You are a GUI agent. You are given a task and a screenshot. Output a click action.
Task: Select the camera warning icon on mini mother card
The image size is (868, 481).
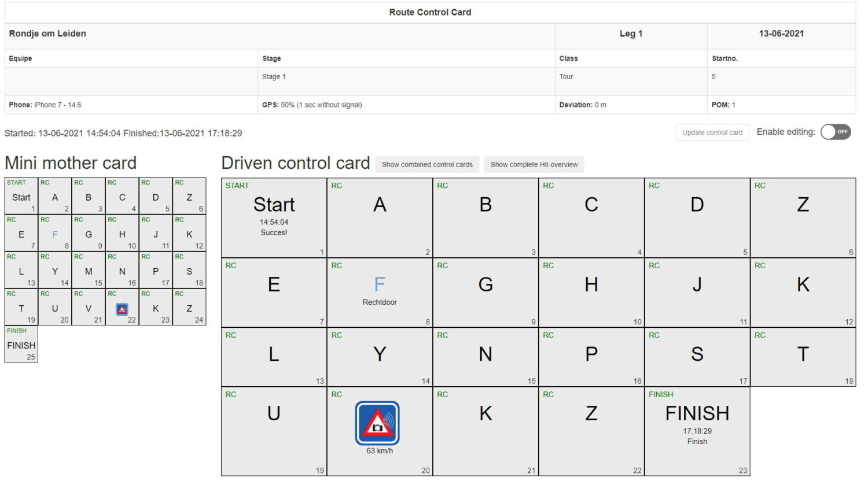(x=121, y=309)
